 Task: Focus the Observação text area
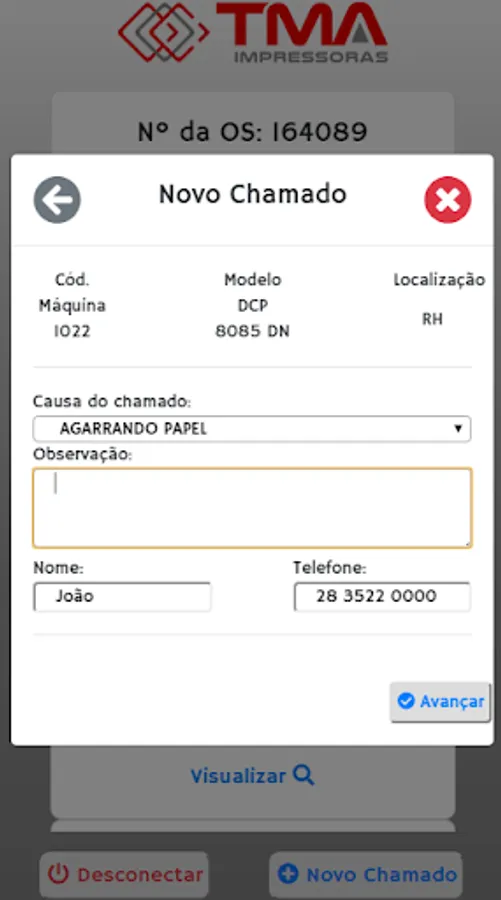click(x=252, y=508)
